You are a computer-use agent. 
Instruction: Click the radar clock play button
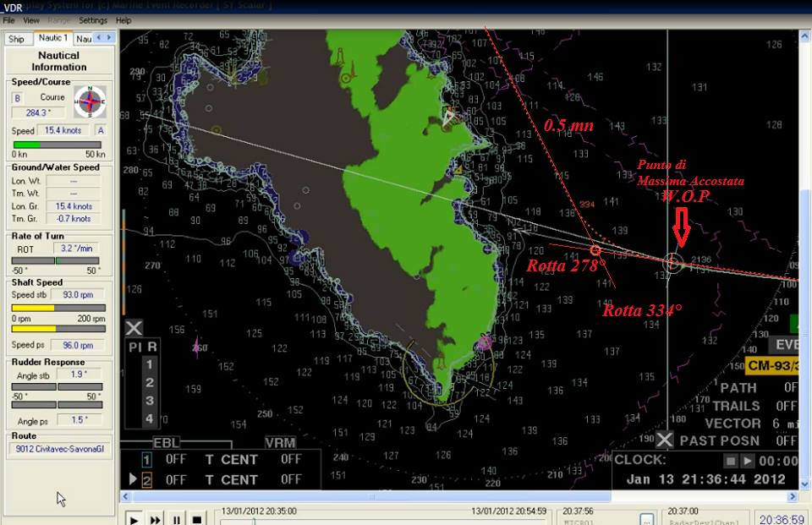tap(748, 461)
